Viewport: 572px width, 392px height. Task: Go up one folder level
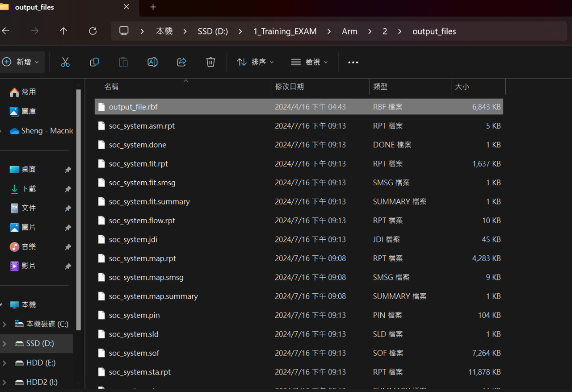click(63, 31)
